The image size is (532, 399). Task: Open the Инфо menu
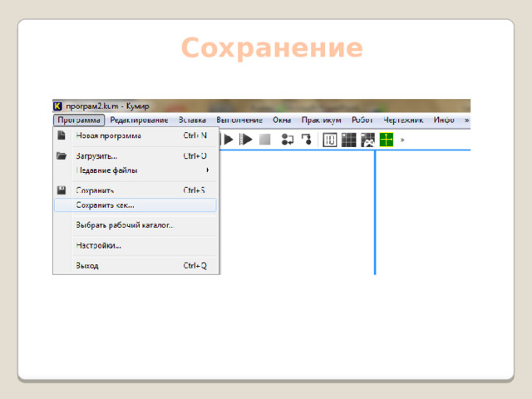pyautogui.click(x=444, y=120)
